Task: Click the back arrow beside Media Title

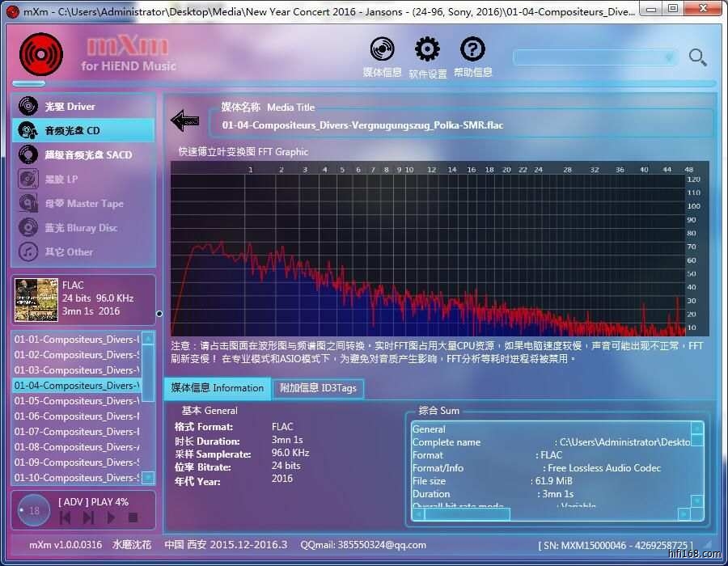Action: (184, 121)
